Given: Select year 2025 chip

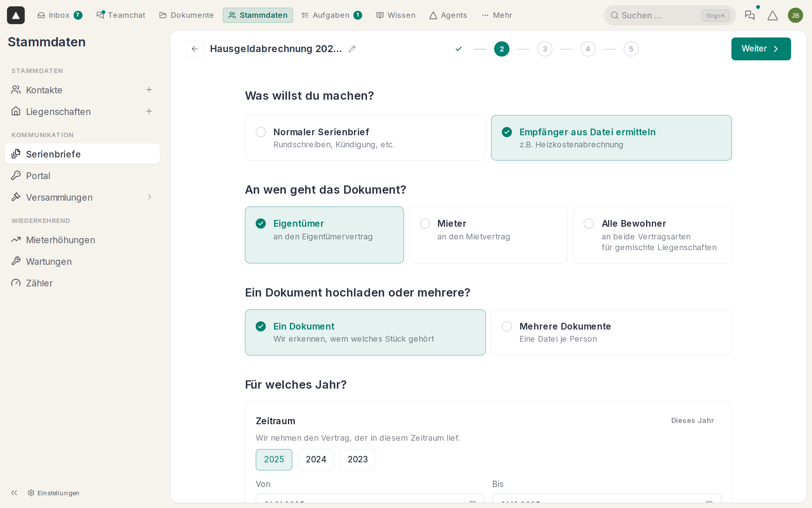Looking at the screenshot, I should [274, 459].
